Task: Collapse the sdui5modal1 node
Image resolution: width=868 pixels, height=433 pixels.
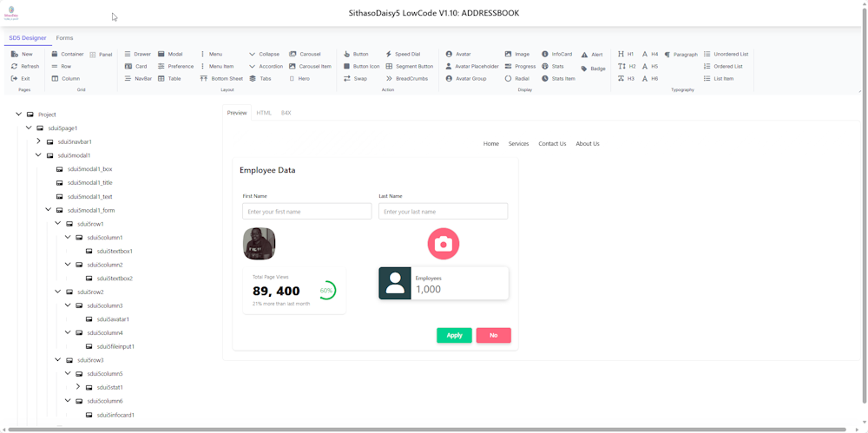Action: point(39,155)
